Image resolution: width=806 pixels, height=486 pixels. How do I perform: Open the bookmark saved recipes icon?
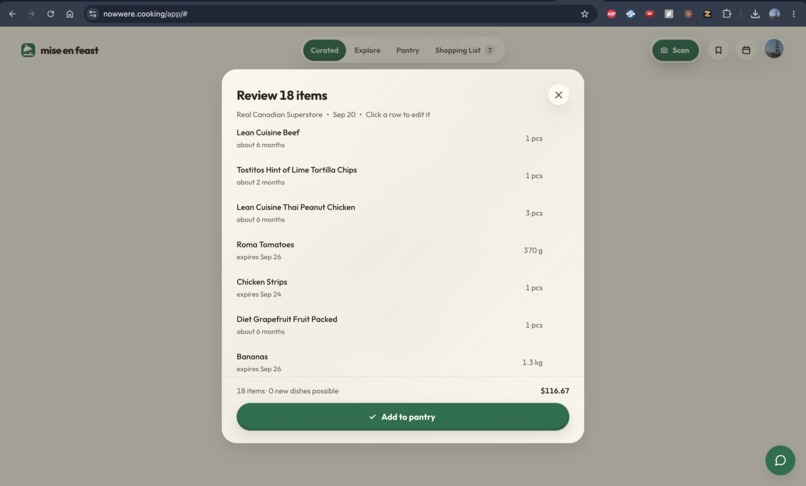pos(719,50)
